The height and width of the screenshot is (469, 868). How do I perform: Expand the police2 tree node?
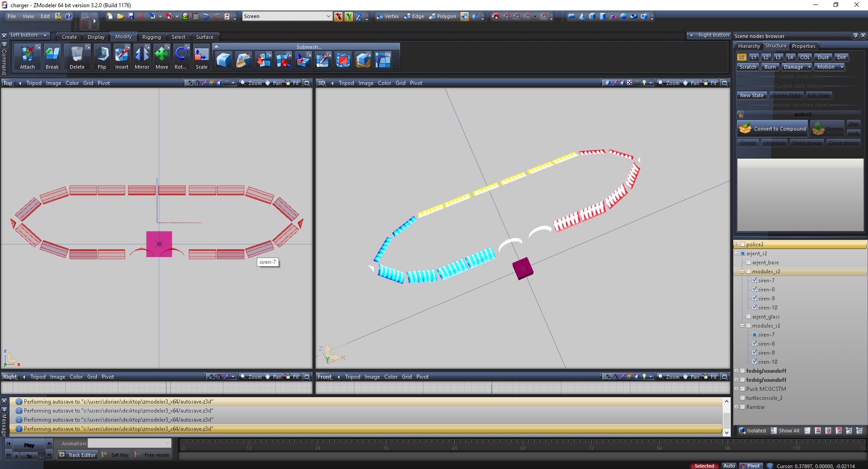pos(736,244)
